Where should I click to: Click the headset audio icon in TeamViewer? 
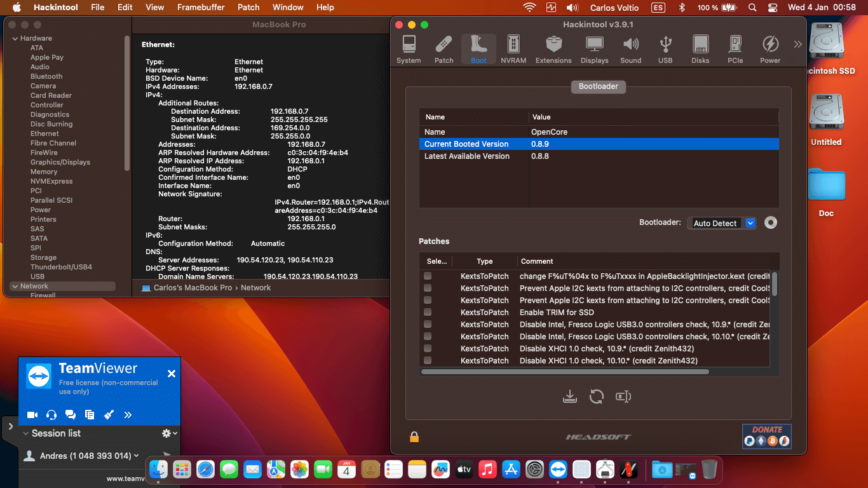point(51,415)
